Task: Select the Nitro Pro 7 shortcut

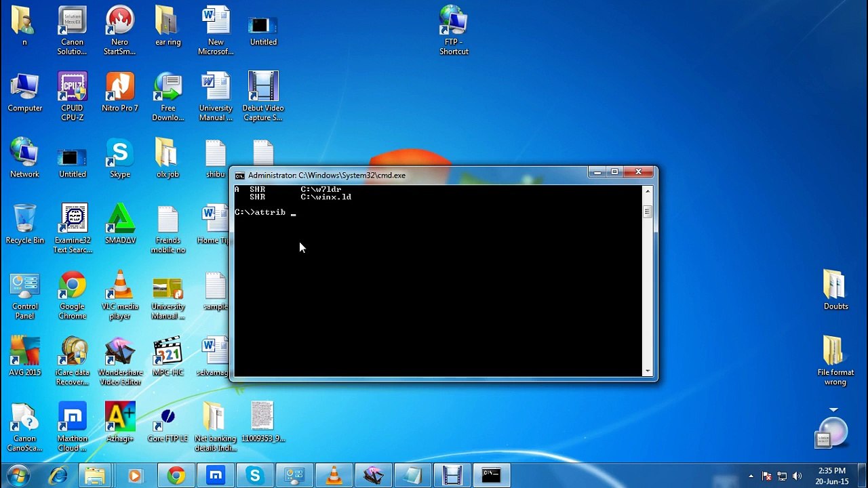Action: [x=120, y=93]
